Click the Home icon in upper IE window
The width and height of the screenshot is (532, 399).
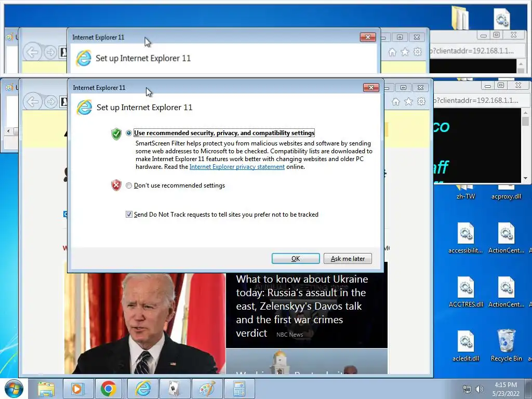tap(392, 52)
